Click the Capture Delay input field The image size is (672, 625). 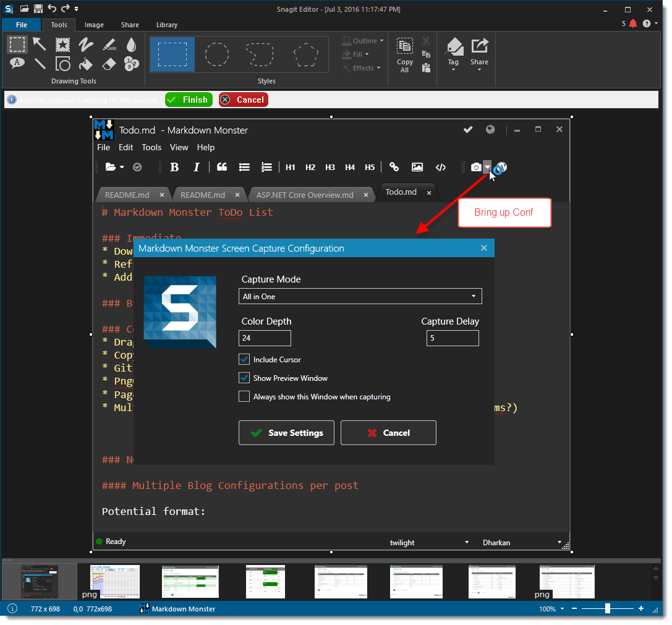(x=453, y=338)
